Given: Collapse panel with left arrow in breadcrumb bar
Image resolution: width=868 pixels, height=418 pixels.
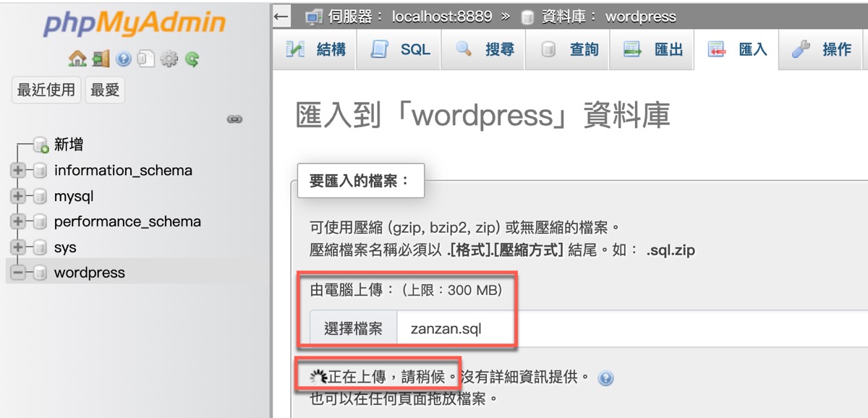Looking at the screenshot, I should click(282, 16).
